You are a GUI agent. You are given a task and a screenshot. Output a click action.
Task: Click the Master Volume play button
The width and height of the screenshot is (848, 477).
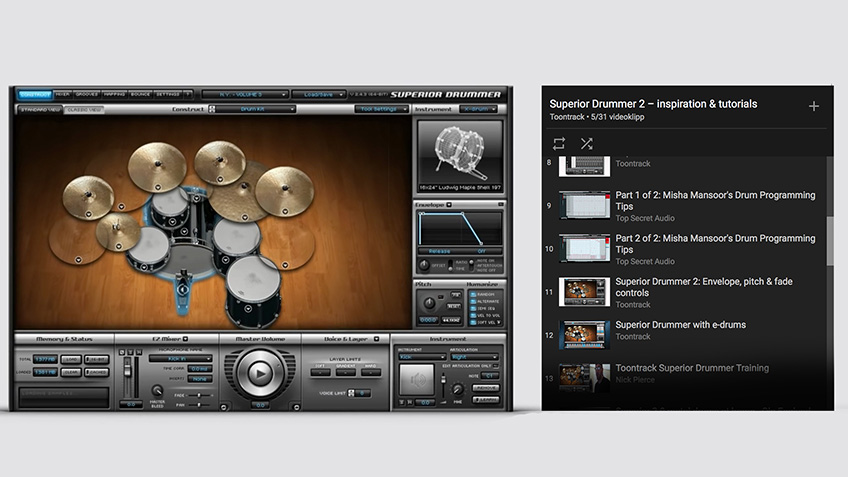[260, 374]
